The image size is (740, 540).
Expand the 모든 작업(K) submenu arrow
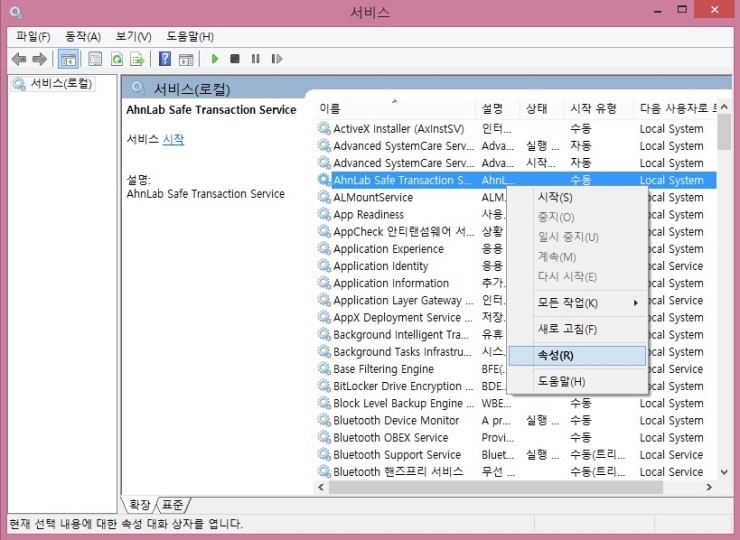coord(636,303)
